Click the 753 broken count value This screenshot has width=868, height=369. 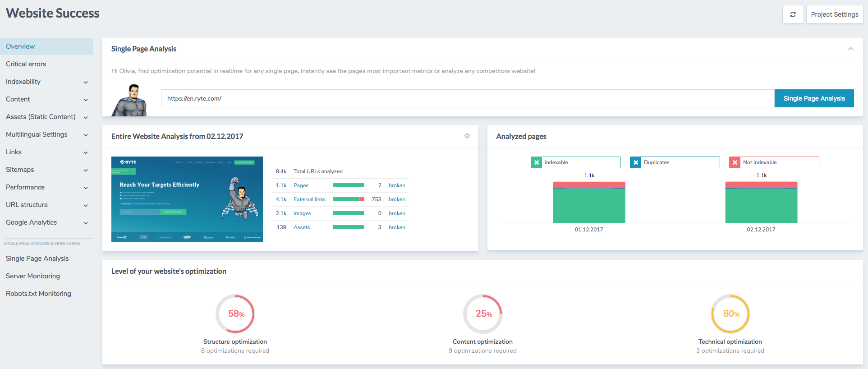click(x=377, y=199)
